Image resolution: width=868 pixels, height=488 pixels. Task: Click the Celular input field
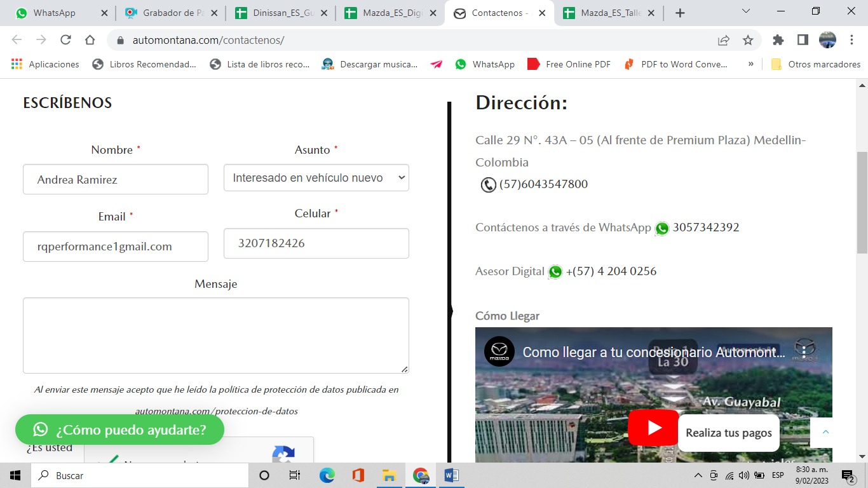(316, 243)
